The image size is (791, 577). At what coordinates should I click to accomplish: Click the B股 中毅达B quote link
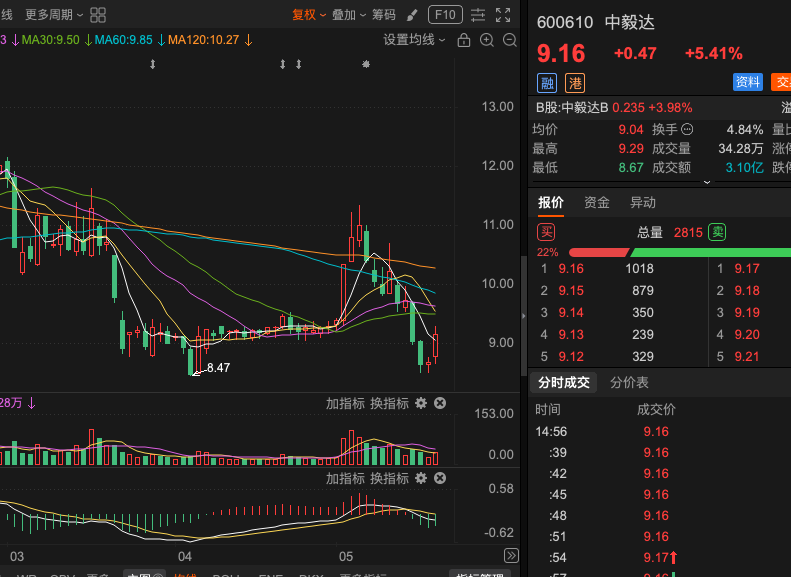[x=614, y=107]
